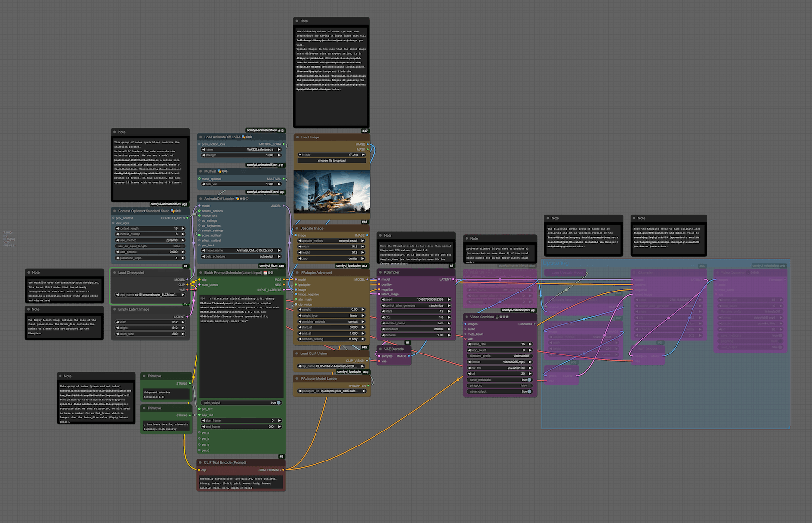Click the IPADAPTER output socket on IPAdapter Model Loader

tap(368, 385)
